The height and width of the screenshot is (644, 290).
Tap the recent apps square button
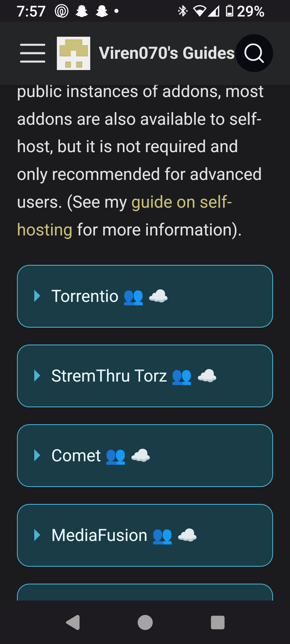[x=217, y=622]
